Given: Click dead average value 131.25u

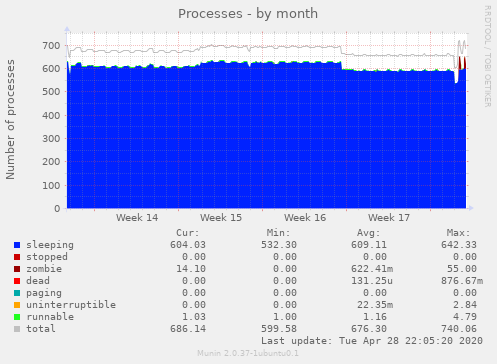Looking at the screenshot, I should coord(372,281).
